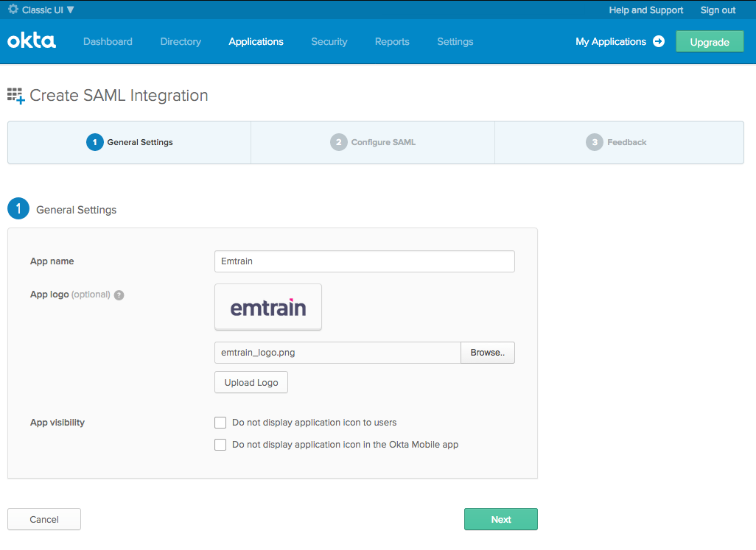
Task: Click the step 3 Feedback circle icon
Action: coord(594,142)
